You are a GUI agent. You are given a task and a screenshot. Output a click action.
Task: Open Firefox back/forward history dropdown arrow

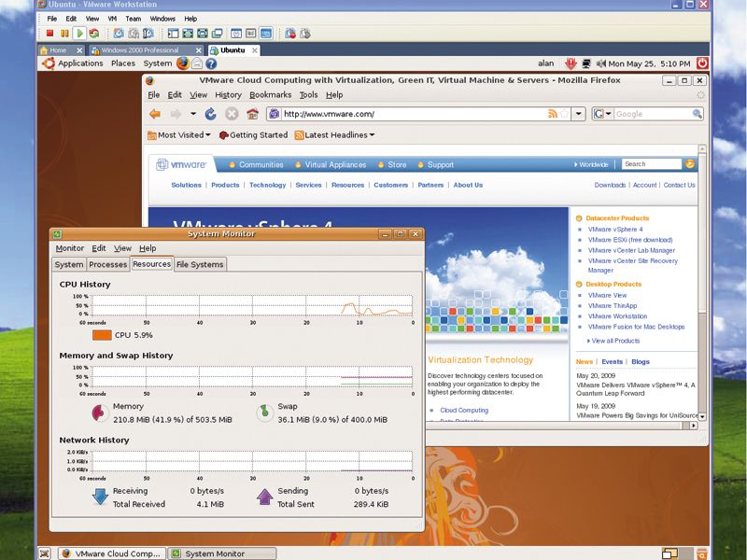193,114
